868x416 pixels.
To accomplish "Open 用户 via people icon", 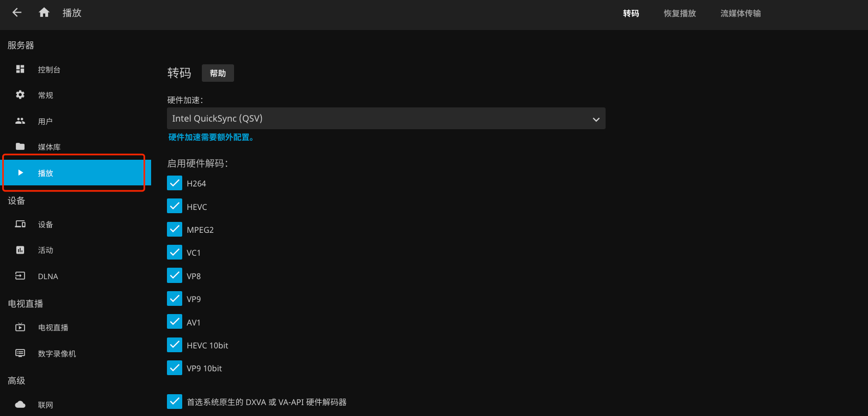I will point(20,121).
